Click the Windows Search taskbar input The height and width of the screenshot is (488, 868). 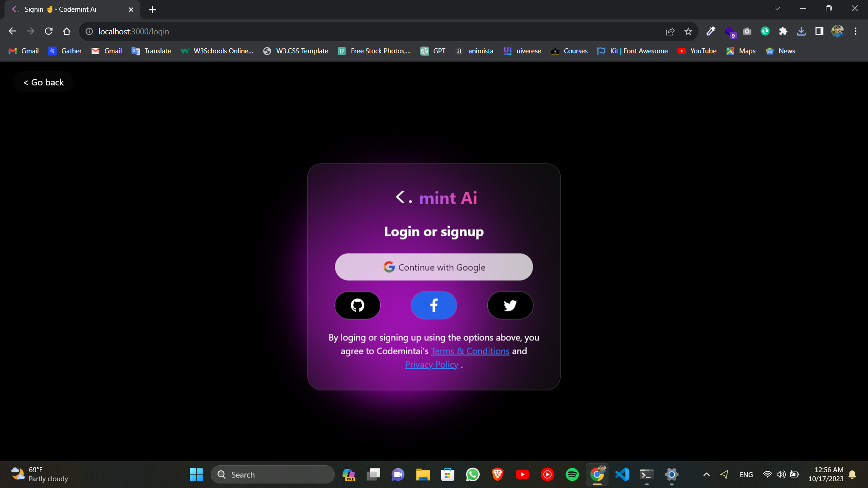(274, 474)
